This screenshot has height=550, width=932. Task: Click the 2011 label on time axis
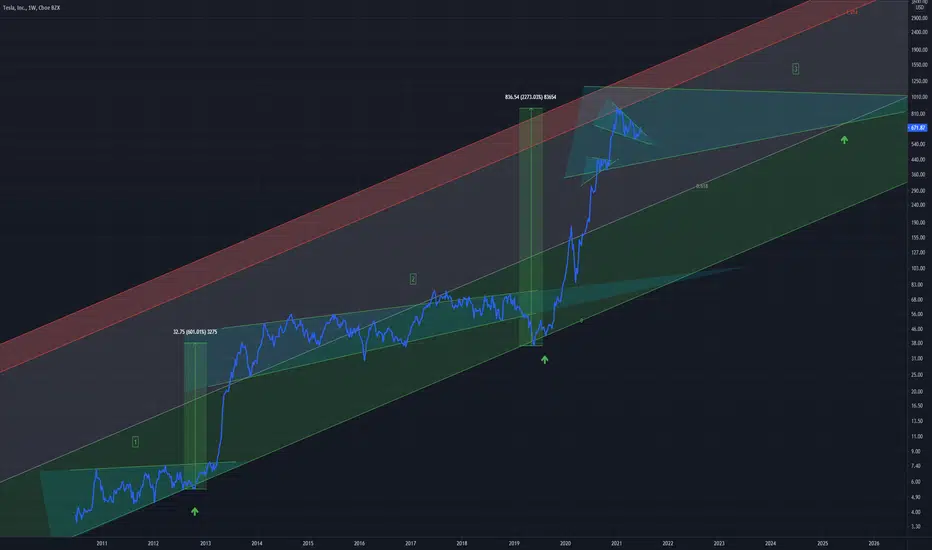(102, 543)
